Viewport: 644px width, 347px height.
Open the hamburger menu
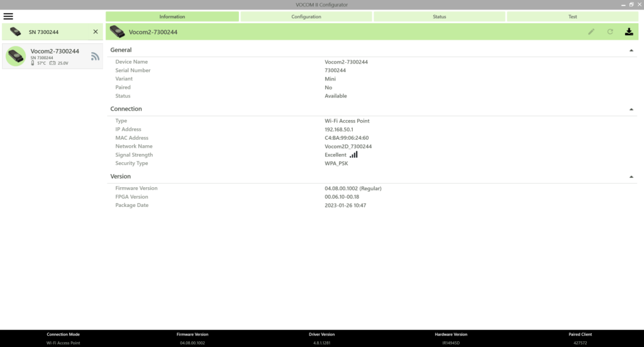(x=8, y=16)
